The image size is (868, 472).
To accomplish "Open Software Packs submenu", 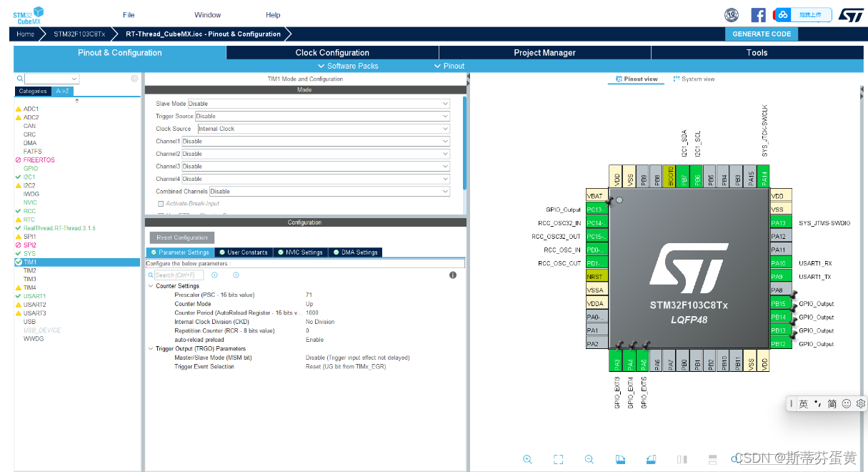I will click(349, 66).
